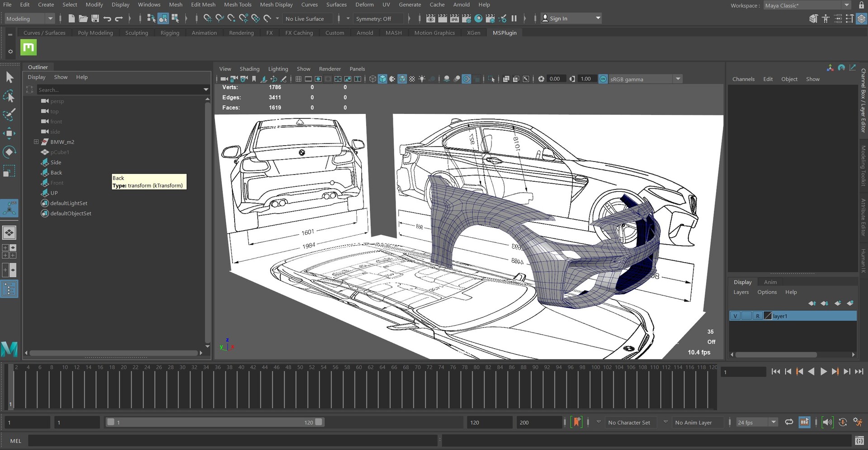Click the Megascans MSPlugin shelf icon
The width and height of the screenshot is (868, 450).
point(28,47)
